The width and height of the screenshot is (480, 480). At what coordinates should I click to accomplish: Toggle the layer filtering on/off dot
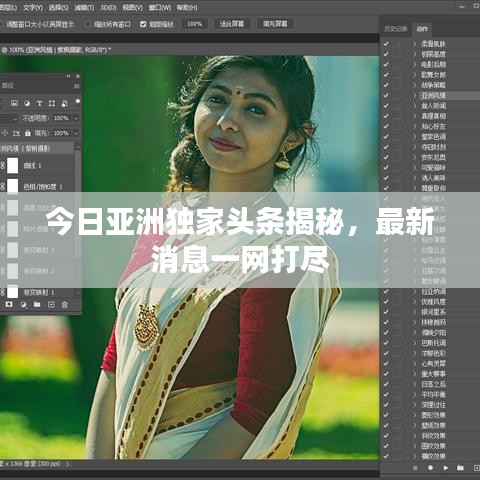click(x=78, y=101)
